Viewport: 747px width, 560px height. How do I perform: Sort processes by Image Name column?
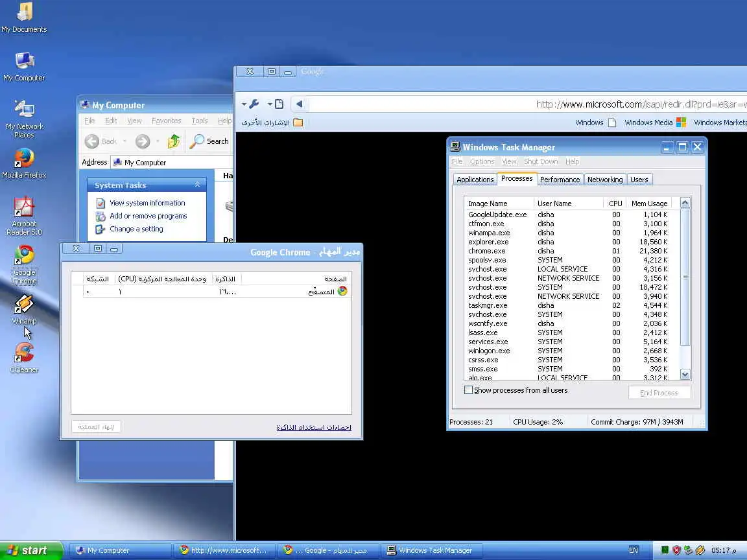[499, 204]
